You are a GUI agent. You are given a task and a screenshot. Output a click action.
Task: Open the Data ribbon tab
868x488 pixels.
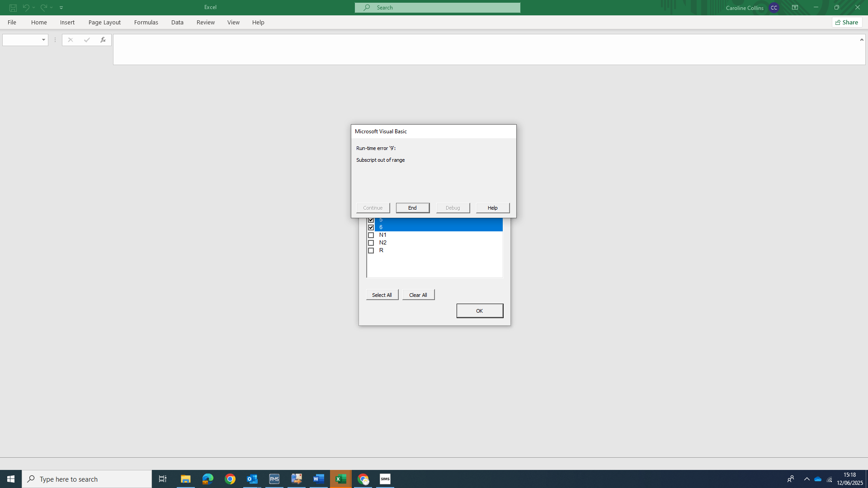(177, 22)
